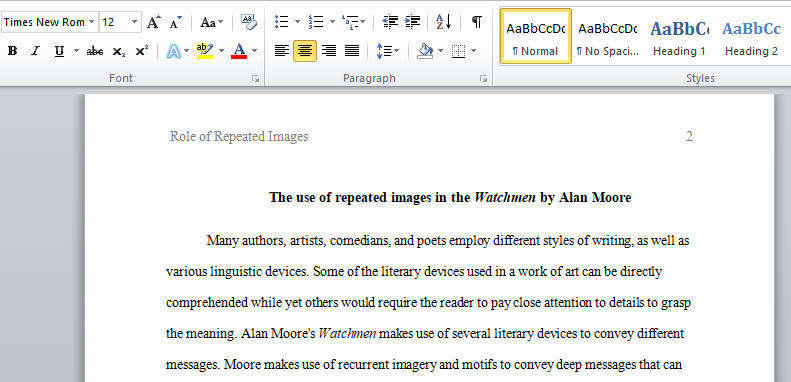Toggle Subscript formatting
This screenshot has width=791, height=382.
[119, 51]
